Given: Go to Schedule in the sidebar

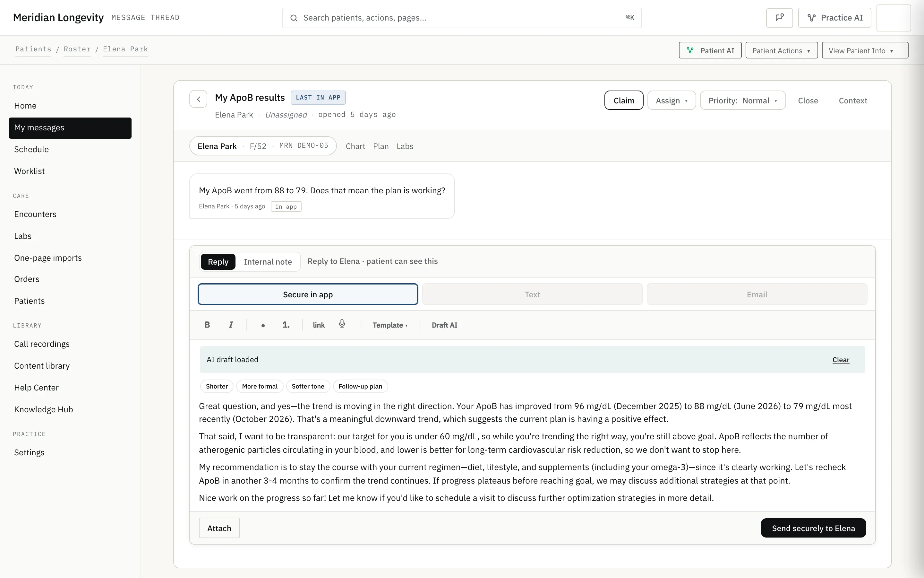Looking at the screenshot, I should point(70,149).
